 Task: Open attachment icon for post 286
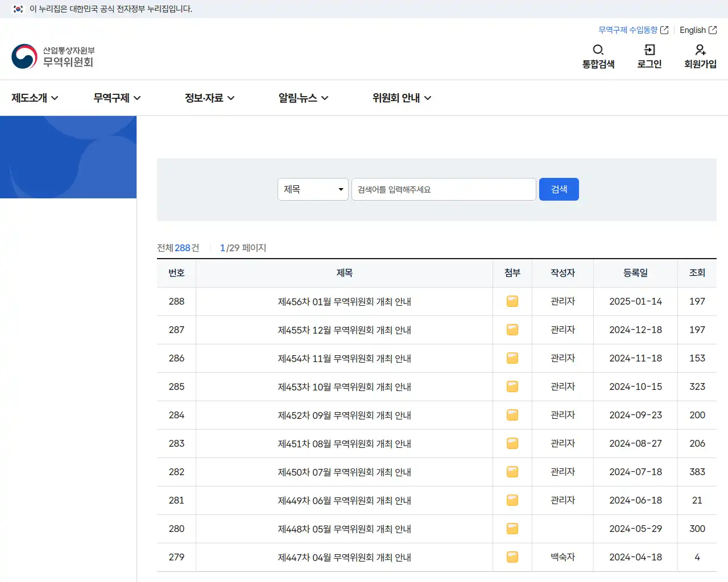click(x=512, y=358)
